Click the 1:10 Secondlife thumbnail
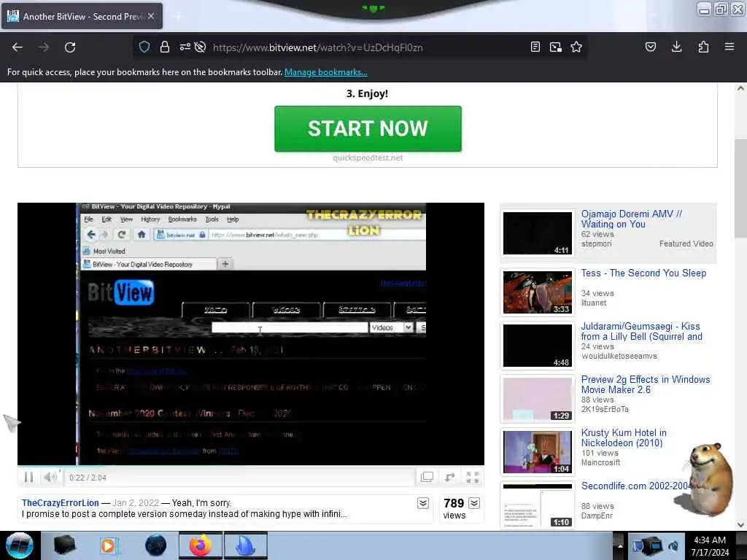 [538, 505]
